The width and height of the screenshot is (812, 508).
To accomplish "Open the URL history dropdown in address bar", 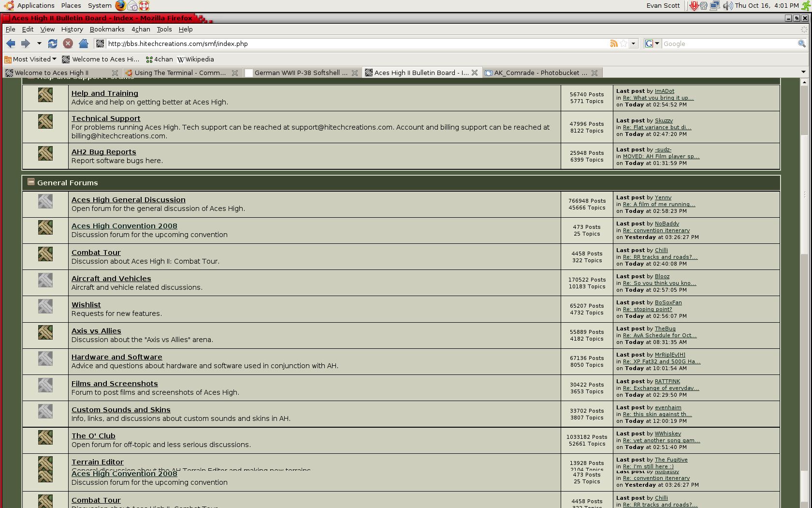I will pyautogui.click(x=634, y=44).
